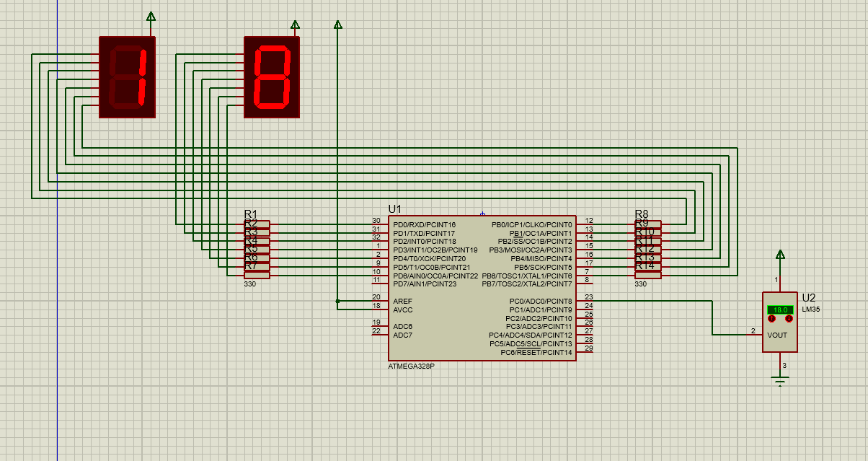Click pin number 23 on the ATMEGA328P
The width and height of the screenshot is (868, 461).
[x=589, y=297]
